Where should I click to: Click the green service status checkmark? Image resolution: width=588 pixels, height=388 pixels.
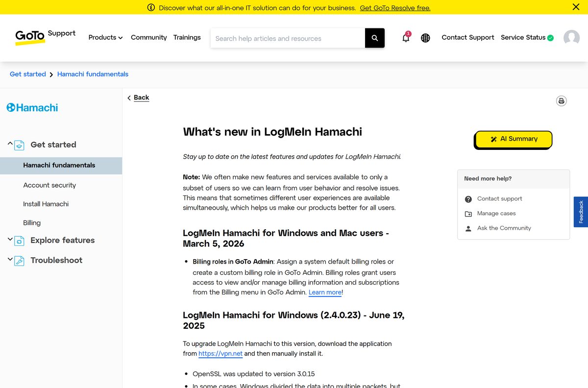550,38
